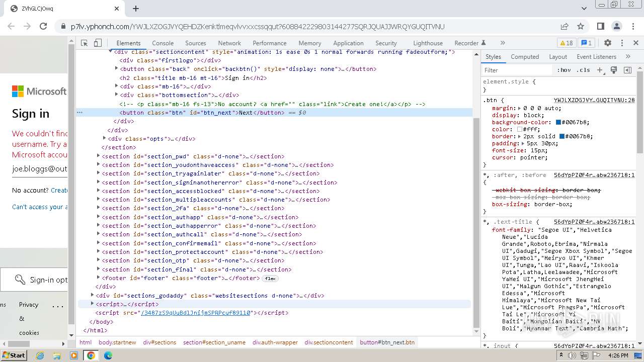Screen dimensions: 644x362
Task: Launch Internet Explorer from taskbar
Action: [x=40, y=355]
